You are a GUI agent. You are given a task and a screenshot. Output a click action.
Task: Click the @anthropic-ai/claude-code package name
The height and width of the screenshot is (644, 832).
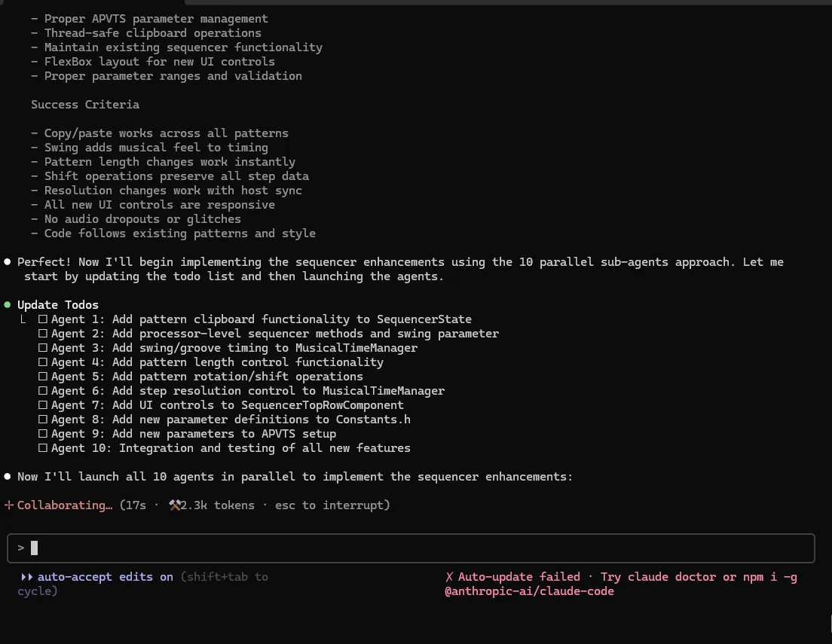click(529, 591)
